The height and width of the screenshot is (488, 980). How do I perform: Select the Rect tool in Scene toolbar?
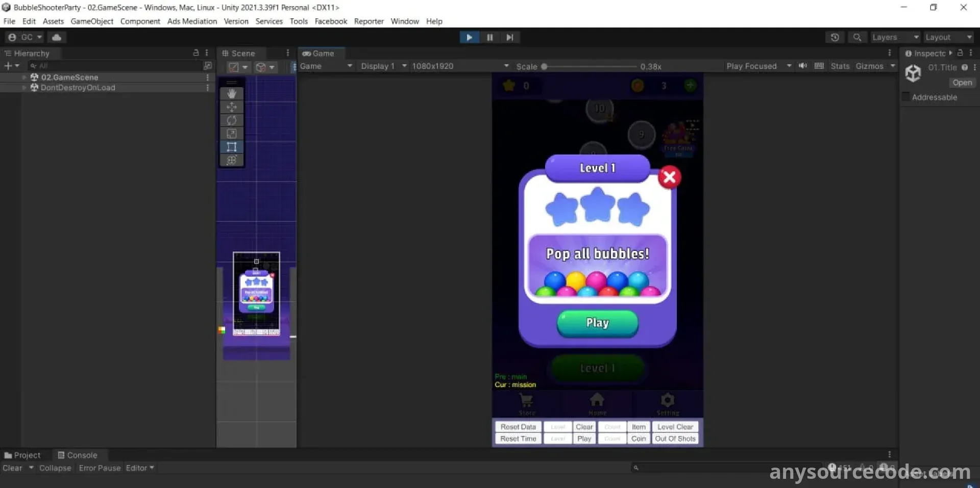[x=232, y=147]
